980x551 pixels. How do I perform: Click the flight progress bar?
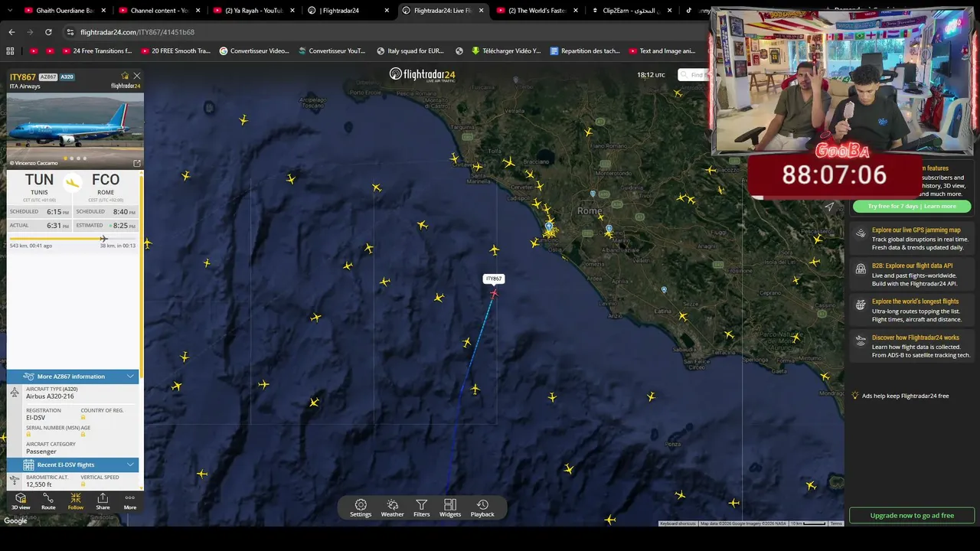pos(73,239)
